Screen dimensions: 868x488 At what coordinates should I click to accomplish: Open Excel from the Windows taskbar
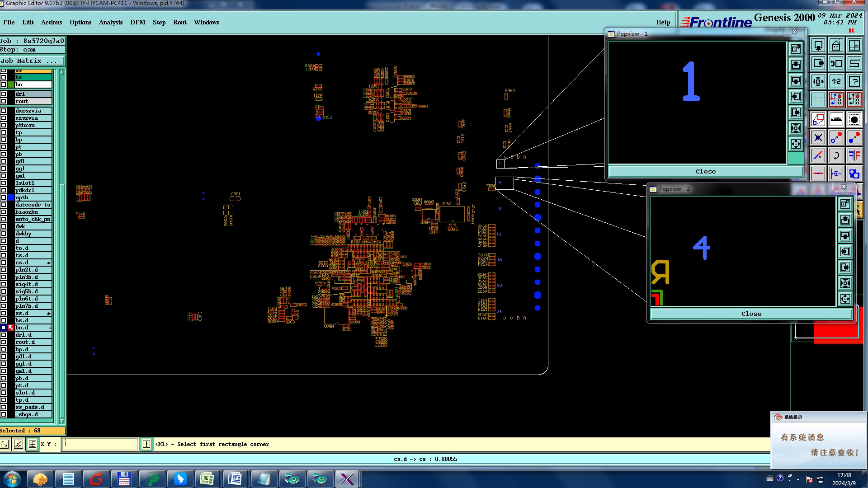[x=207, y=479]
